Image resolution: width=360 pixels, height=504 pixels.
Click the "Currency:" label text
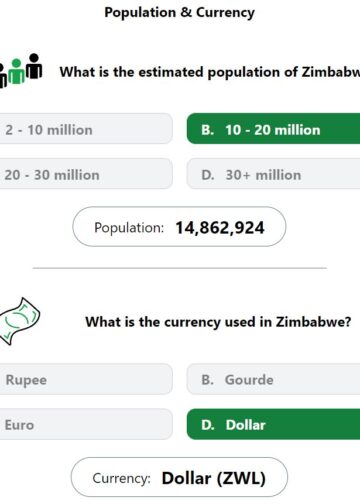(122, 479)
